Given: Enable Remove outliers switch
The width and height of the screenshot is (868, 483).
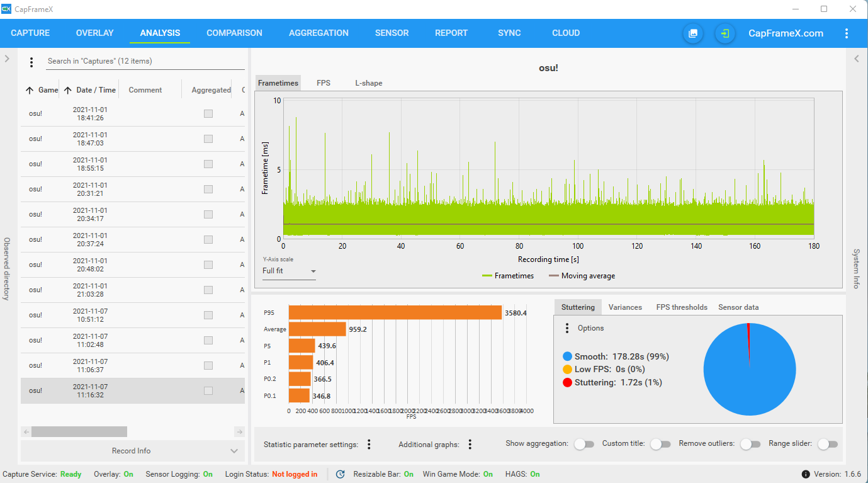Looking at the screenshot, I should coord(750,445).
